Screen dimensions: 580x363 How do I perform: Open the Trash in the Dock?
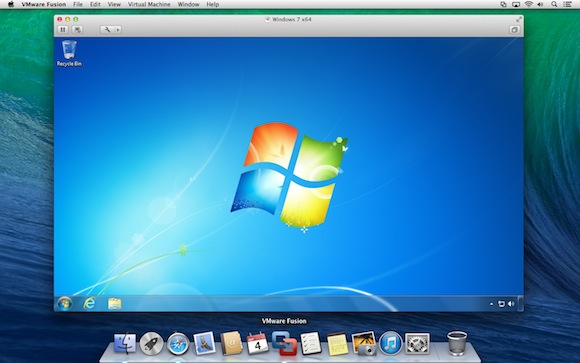[457, 343]
